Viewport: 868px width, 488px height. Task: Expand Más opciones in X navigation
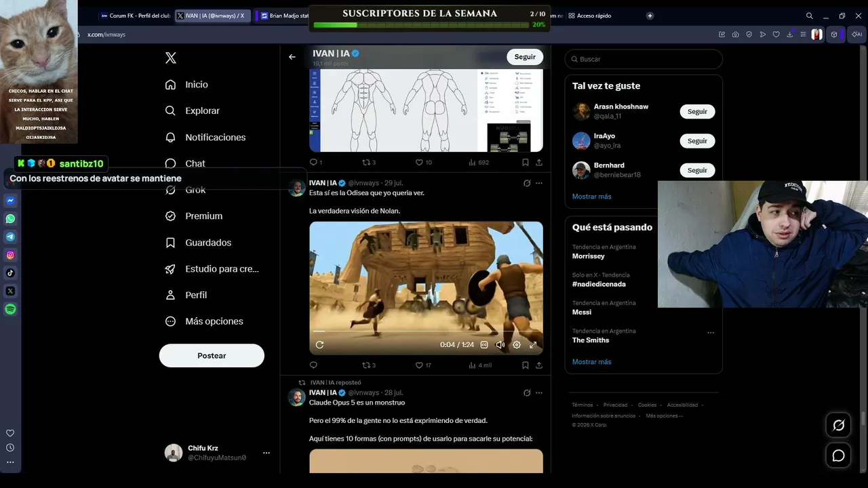point(204,321)
